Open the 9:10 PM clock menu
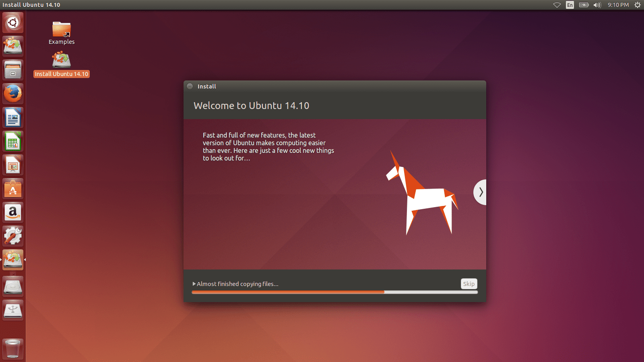 tap(618, 5)
